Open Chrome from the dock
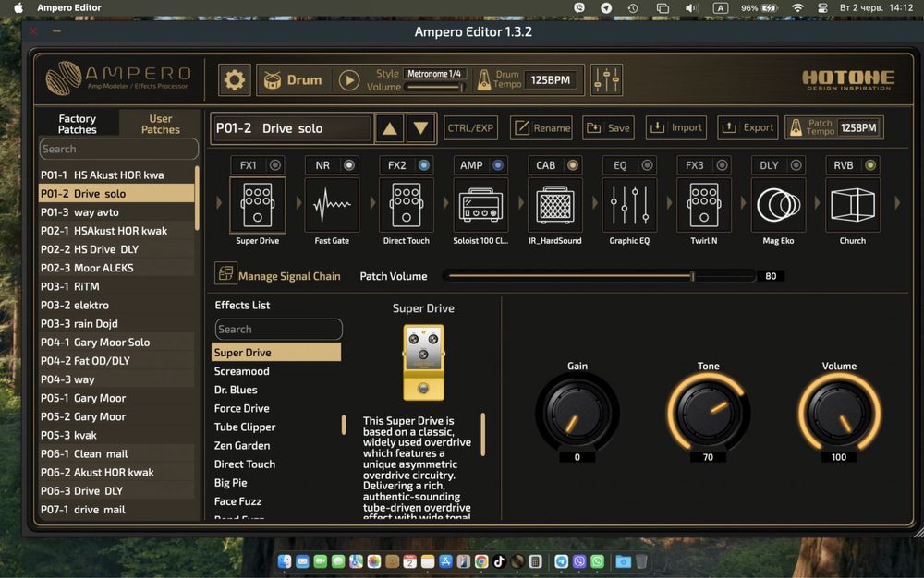The width and height of the screenshot is (924, 578). pyautogui.click(x=481, y=561)
